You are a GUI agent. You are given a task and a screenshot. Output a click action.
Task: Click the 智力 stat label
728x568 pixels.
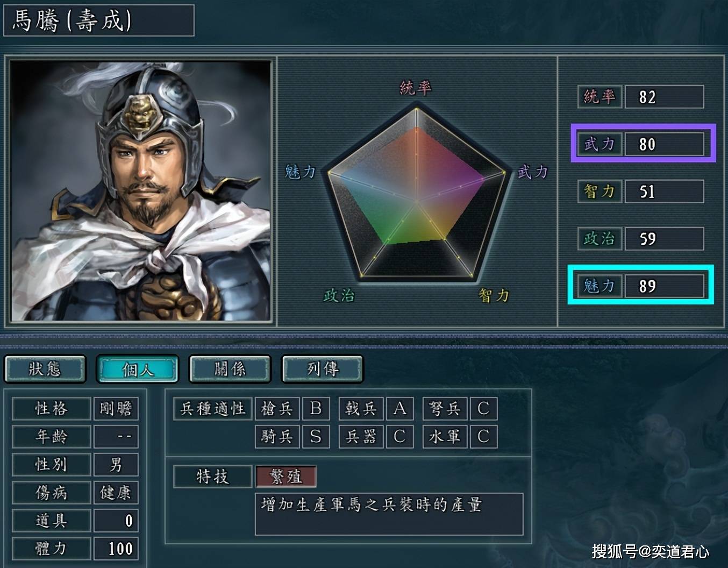pos(600,191)
